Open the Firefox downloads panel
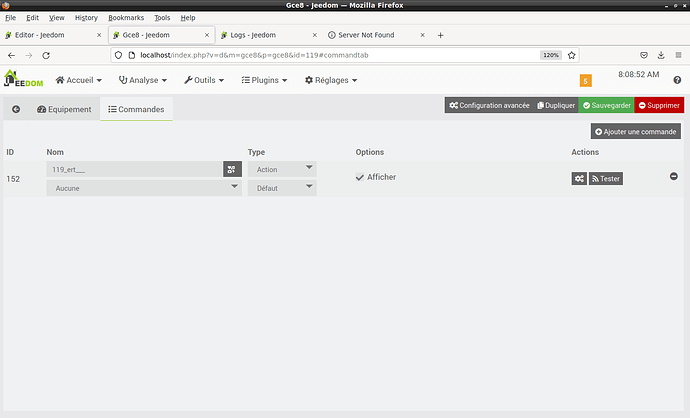Screen dimensions: 690x418 [x=661, y=55]
